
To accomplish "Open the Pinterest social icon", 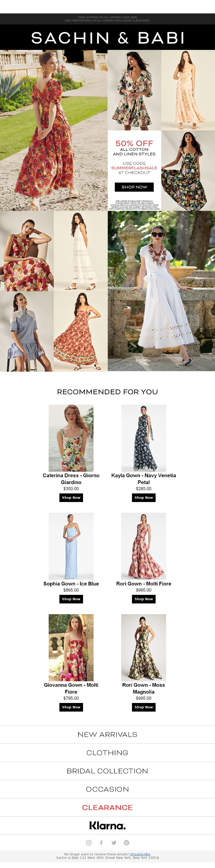I will tap(127, 843).
